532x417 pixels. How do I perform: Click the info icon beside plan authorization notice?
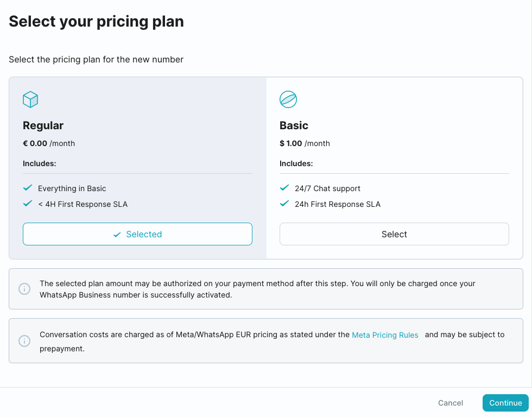tap(24, 289)
